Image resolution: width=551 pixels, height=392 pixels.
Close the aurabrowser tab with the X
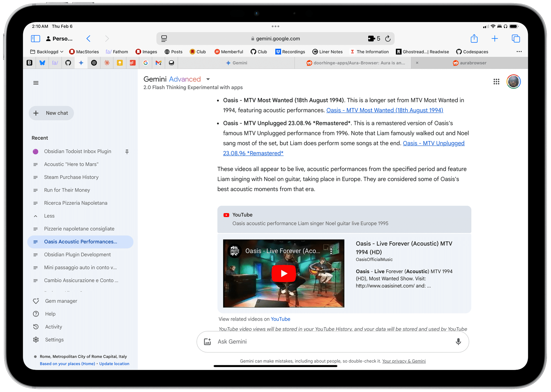[x=417, y=63]
